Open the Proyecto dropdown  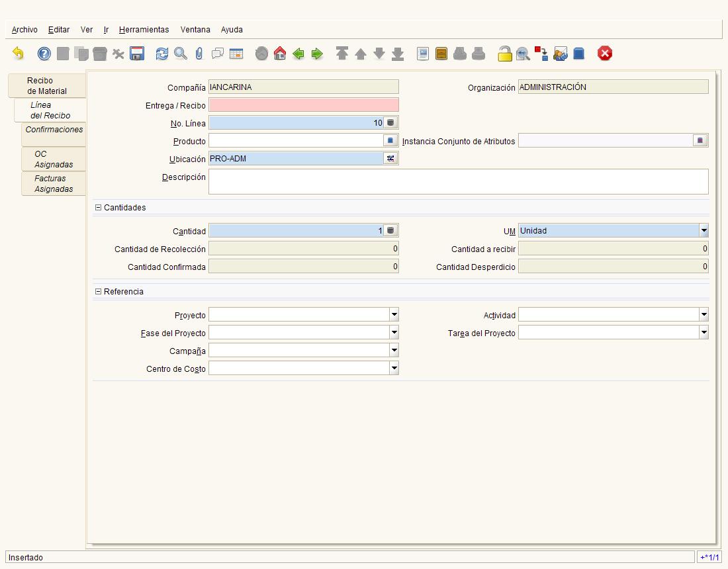tap(394, 315)
